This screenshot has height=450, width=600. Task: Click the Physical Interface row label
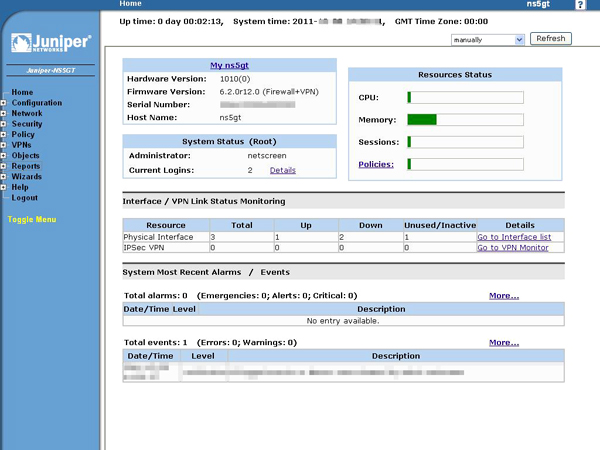pos(158,237)
